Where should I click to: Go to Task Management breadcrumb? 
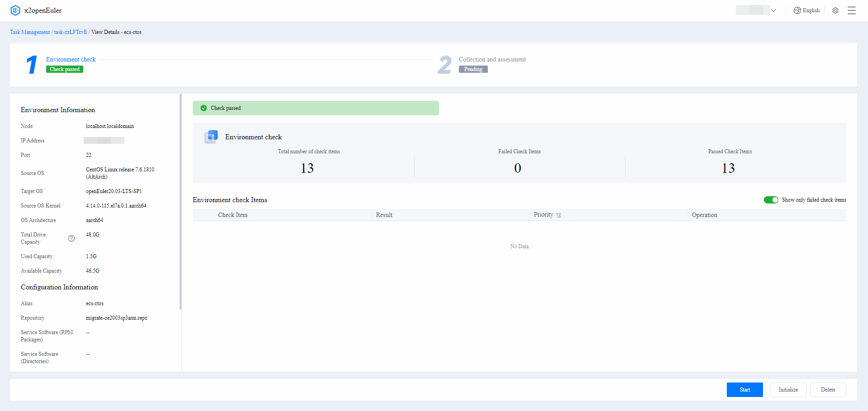coord(30,32)
